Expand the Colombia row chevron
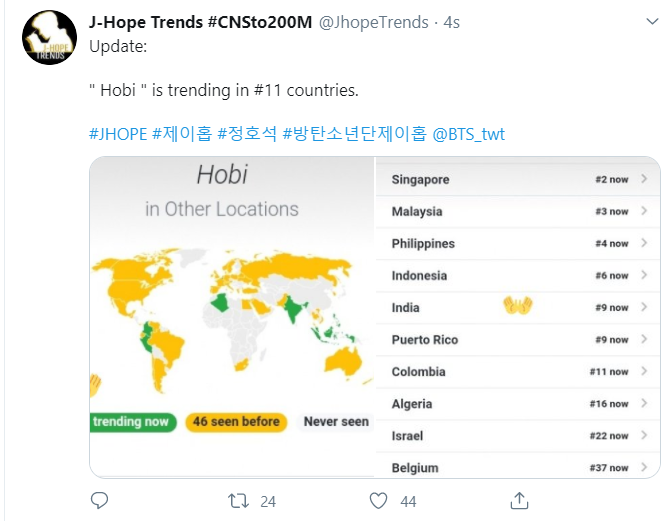671x521 pixels. (x=644, y=371)
